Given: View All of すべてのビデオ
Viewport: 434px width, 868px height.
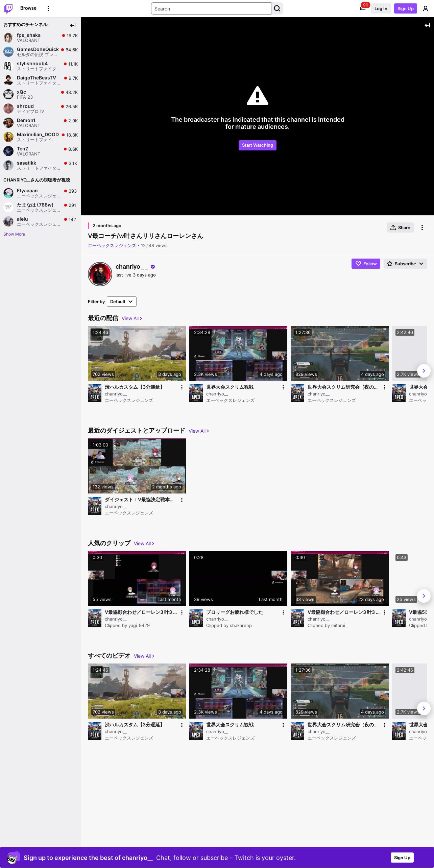Looking at the screenshot, I should [144, 656].
